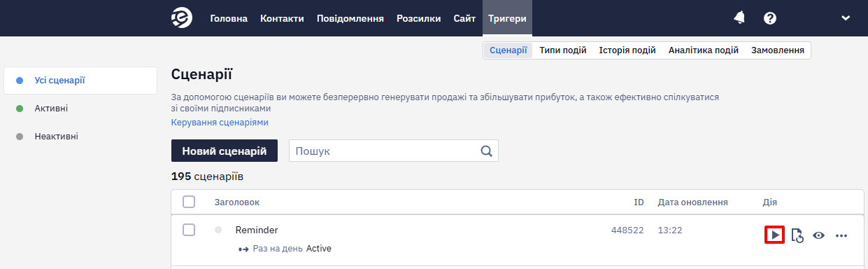Switch to Аналітика подій tab

point(704,50)
